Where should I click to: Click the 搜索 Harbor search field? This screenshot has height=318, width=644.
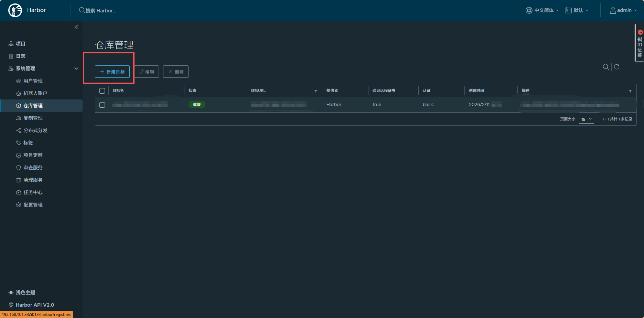click(x=101, y=11)
